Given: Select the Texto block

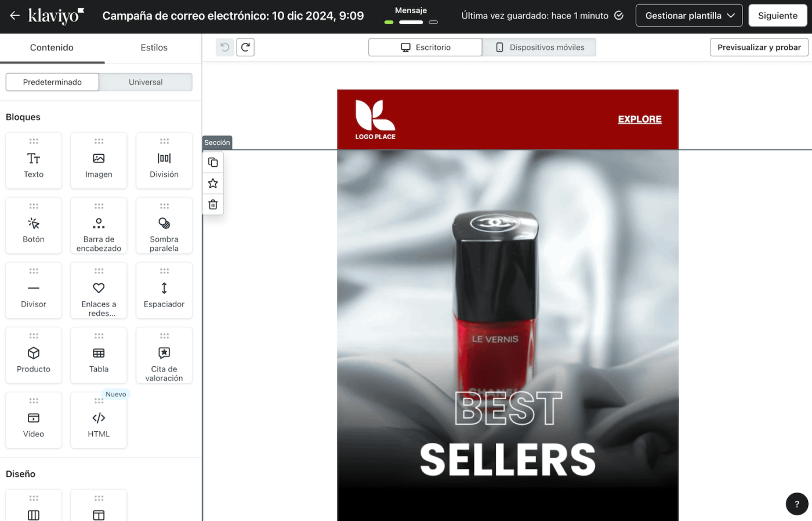Looking at the screenshot, I should (34, 161).
